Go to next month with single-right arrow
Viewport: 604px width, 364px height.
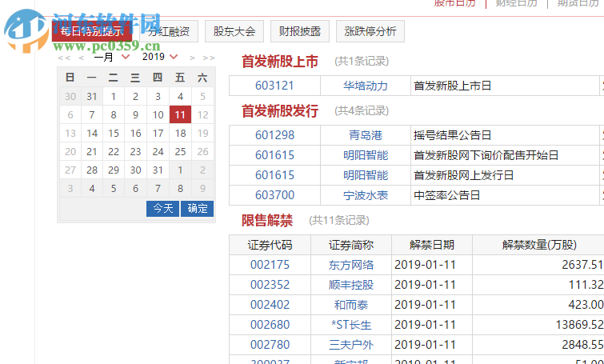pyautogui.click(x=192, y=58)
